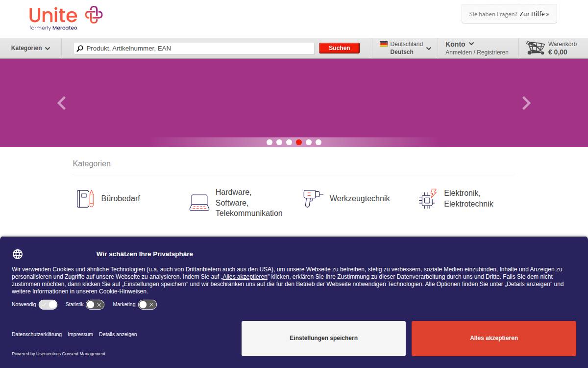The height and width of the screenshot is (368, 588).
Task: Select the last carousel dot
Action: pyautogui.click(x=318, y=142)
